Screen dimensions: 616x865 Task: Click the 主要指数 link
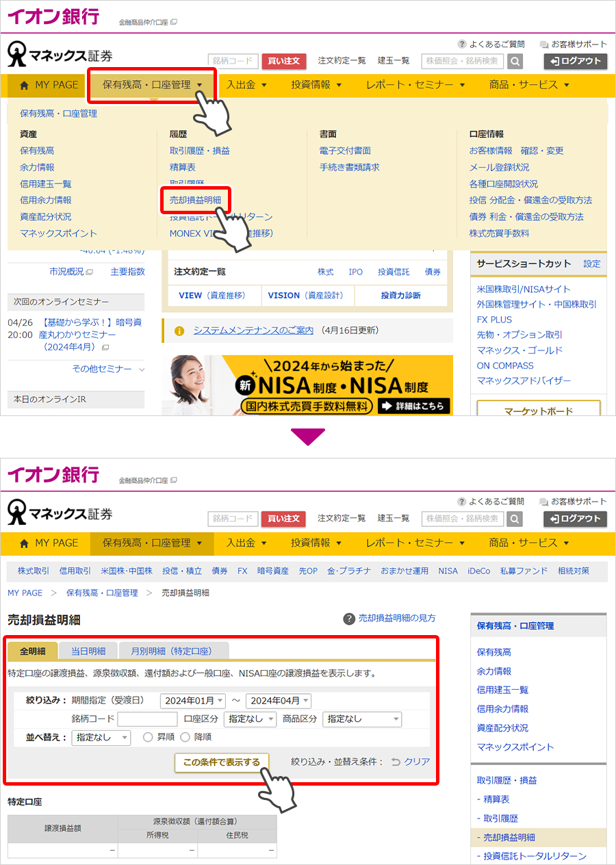(128, 272)
